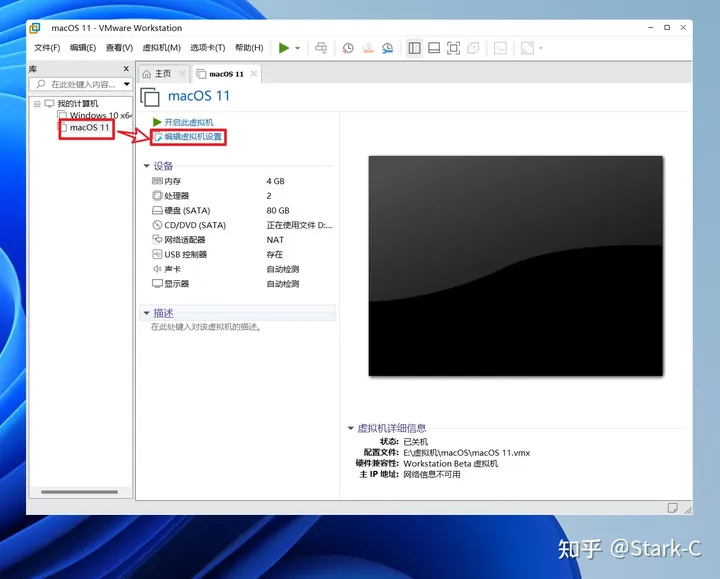The height and width of the screenshot is (579, 720).
Task: Click the monitor icon next to 显示器
Action: pos(157,283)
